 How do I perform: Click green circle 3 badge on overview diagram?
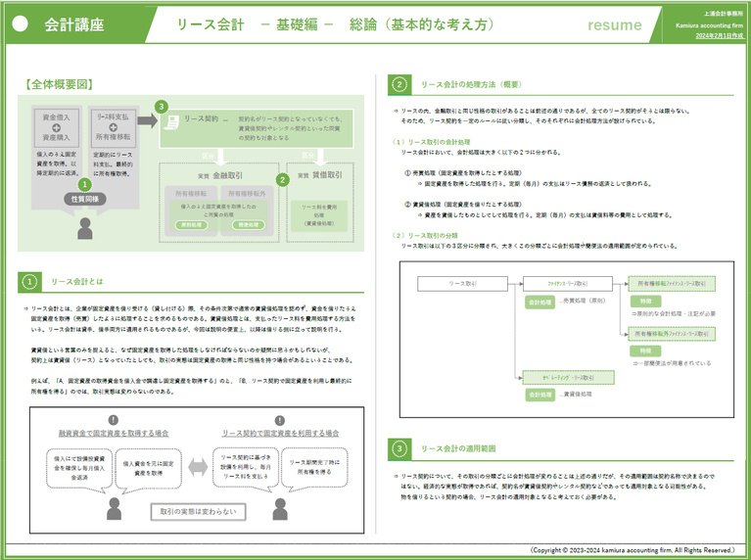pos(162,107)
